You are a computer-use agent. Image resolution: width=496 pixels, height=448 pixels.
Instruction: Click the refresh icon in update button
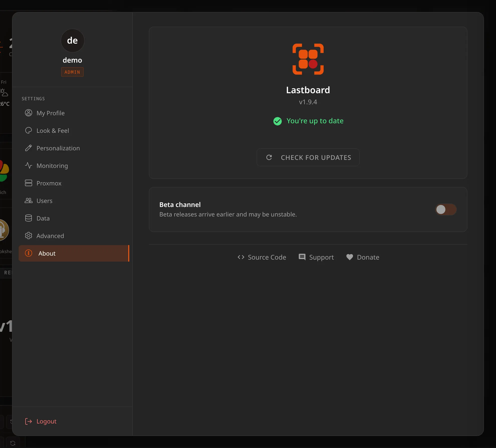pyautogui.click(x=269, y=157)
